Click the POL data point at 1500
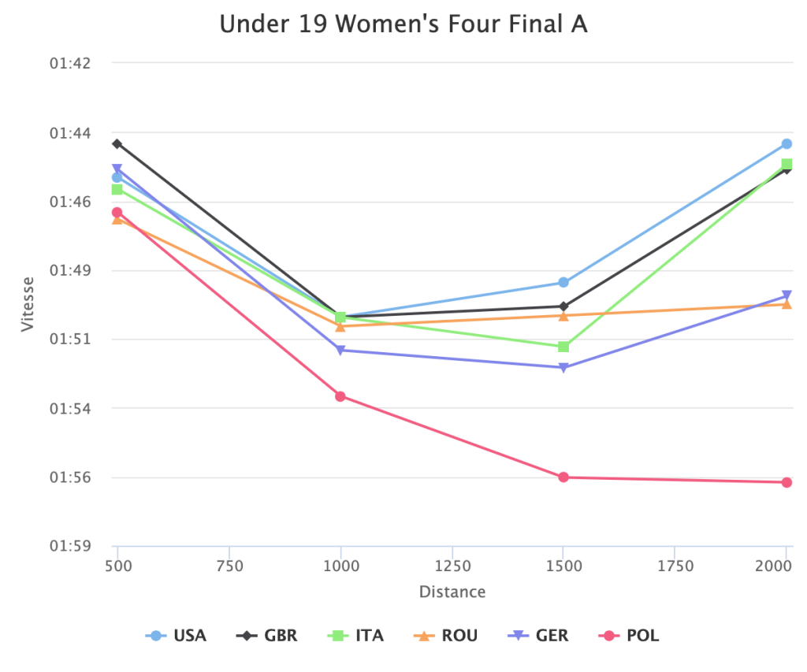807x672 pixels. [563, 477]
